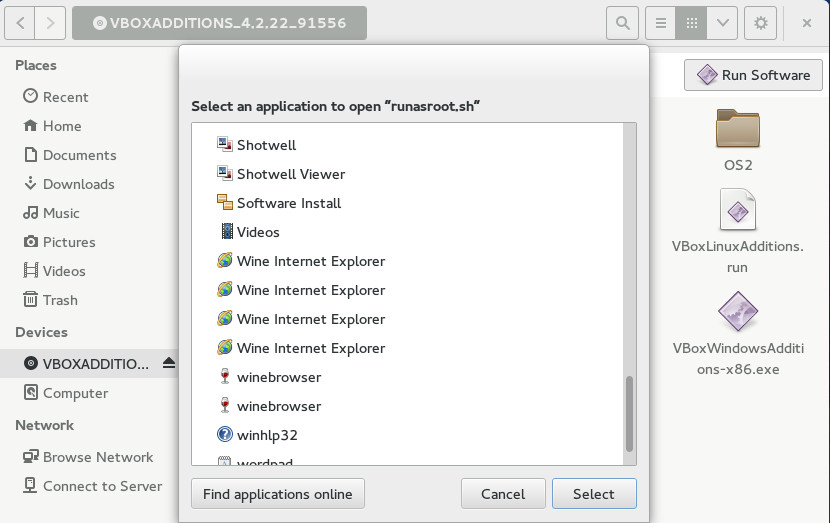The image size is (830, 523).
Task: Select Videos in the application list
Action: coord(407,232)
